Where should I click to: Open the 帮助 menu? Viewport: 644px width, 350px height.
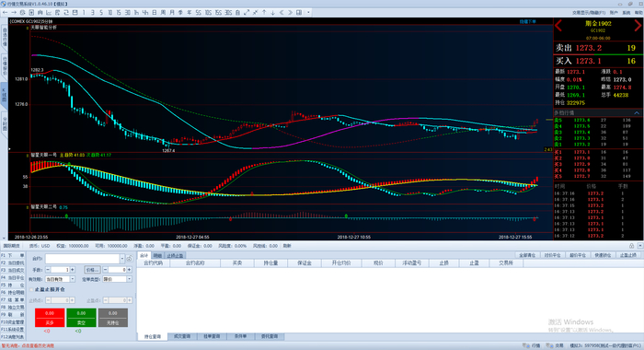click(x=638, y=13)
